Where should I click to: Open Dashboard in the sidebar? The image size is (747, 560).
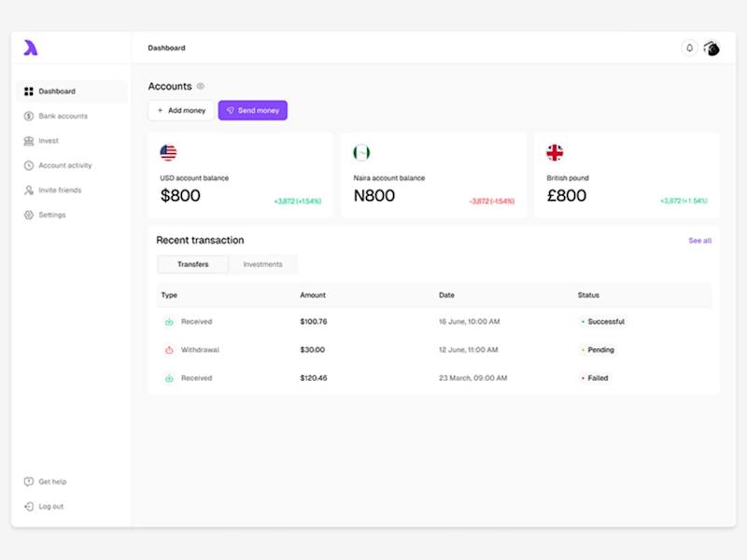(x=72, y=91)
